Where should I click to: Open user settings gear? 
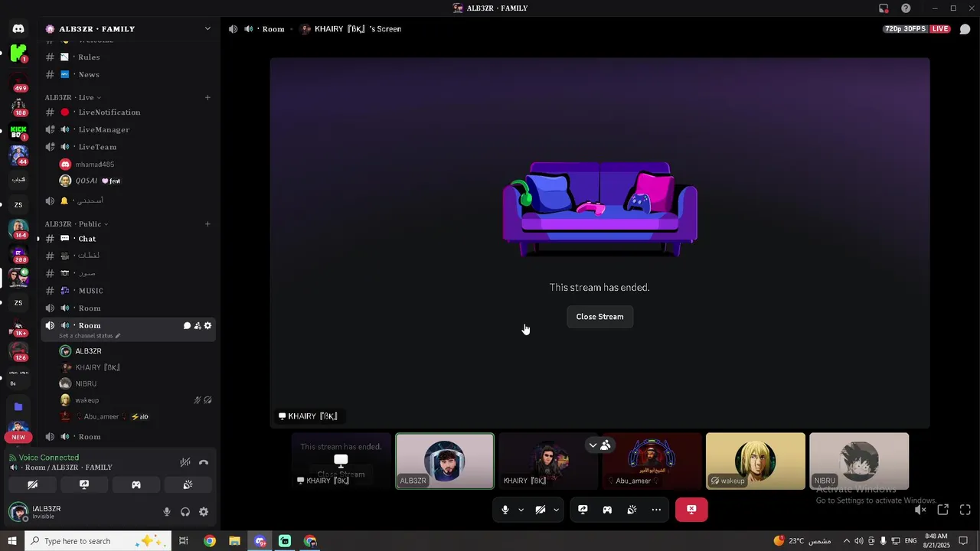(x=204, y=512)
